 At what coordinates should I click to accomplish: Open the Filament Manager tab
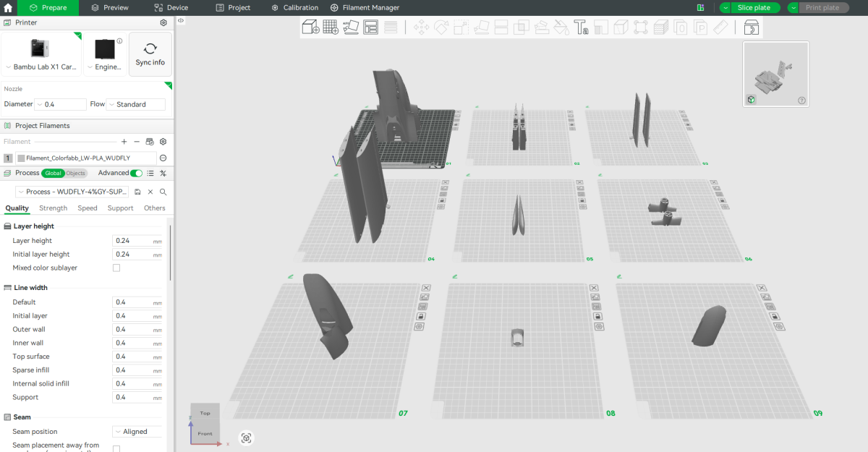(x=365, y=8)
